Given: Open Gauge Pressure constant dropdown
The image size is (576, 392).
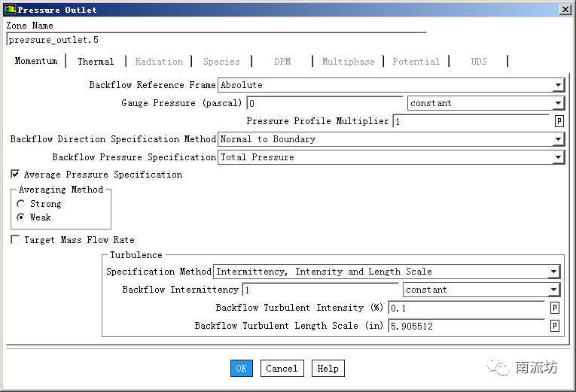Looking at the screenshot, I should pyautogui.click(x=558, y=103).
